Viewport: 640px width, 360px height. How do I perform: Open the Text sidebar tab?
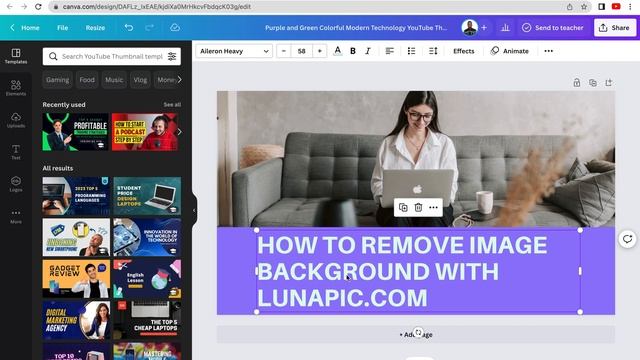[16, 152]
